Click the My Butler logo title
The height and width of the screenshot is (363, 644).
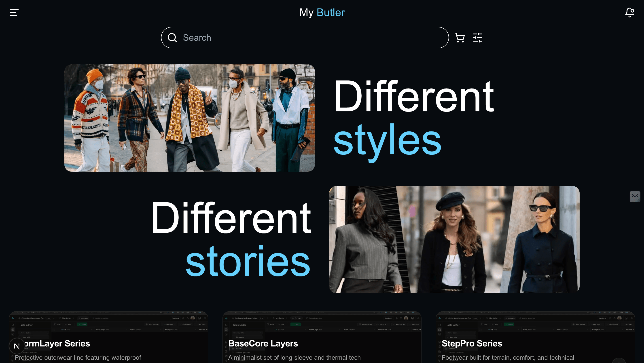click(322, 13)
